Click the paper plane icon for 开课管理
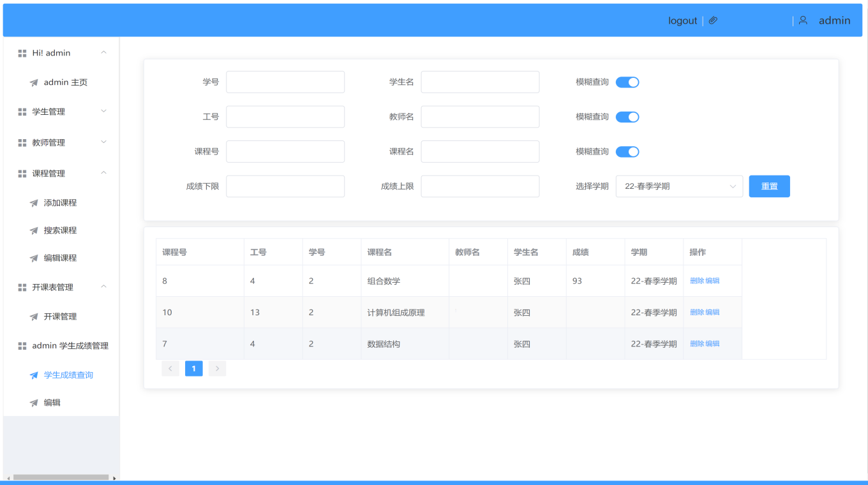868x485 pixels. [x=34, y=317]
